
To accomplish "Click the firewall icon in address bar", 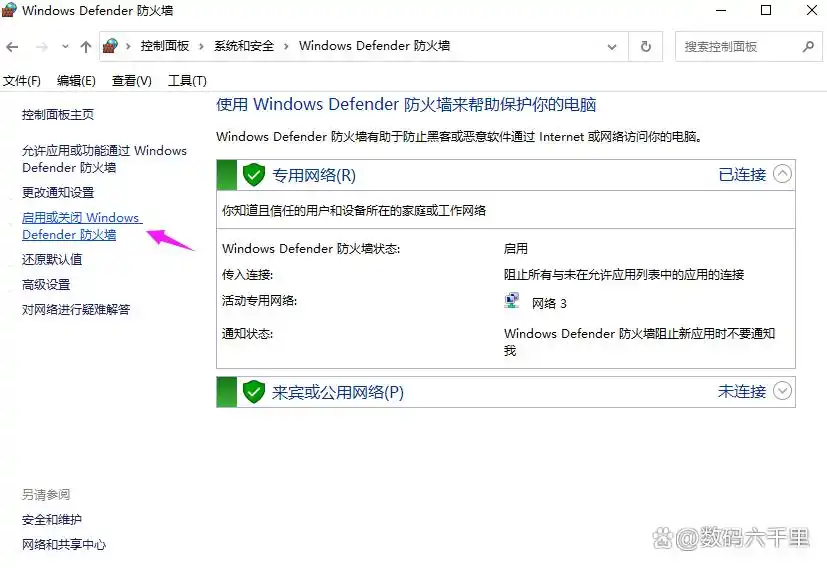I will [110, 46].
